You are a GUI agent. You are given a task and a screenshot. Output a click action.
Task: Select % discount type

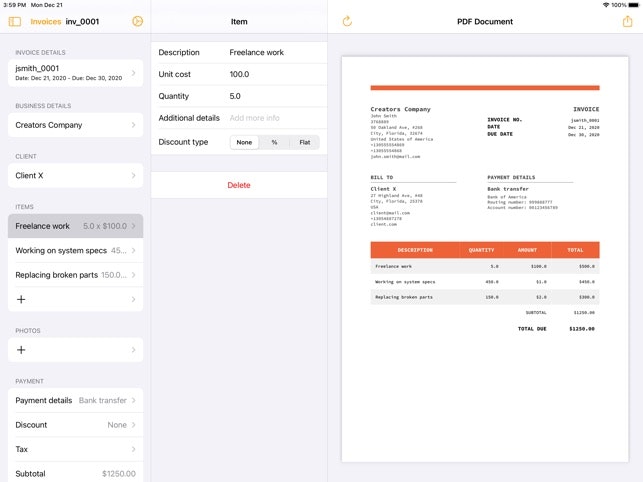coord(274,142)
